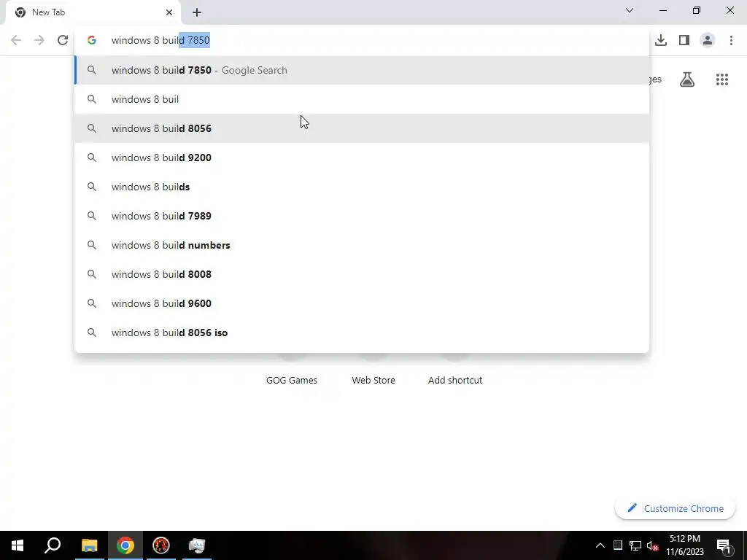747x560 pixels.
Task: Click the browser back arrow
Action: (x=16, y=40)
